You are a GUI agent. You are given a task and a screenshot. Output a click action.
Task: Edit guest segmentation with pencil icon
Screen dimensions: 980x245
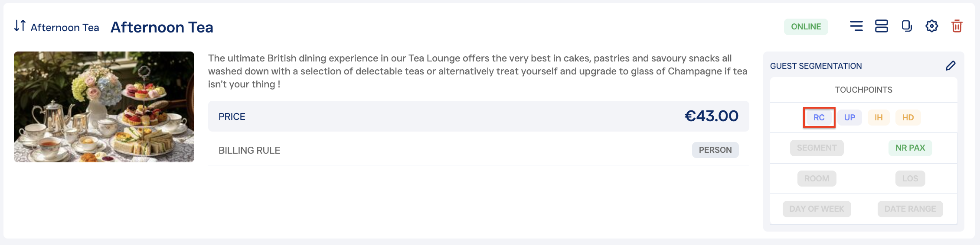pos(951,66)
